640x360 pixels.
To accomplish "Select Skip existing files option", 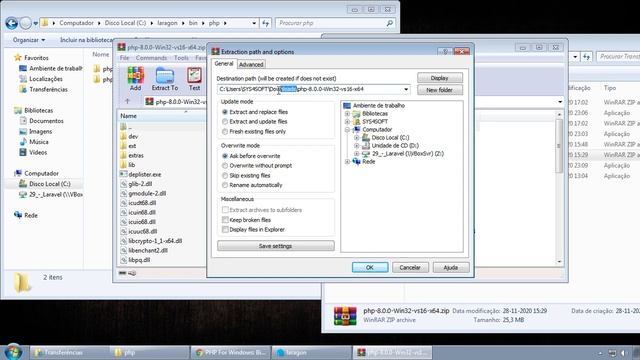I will 225,176.
